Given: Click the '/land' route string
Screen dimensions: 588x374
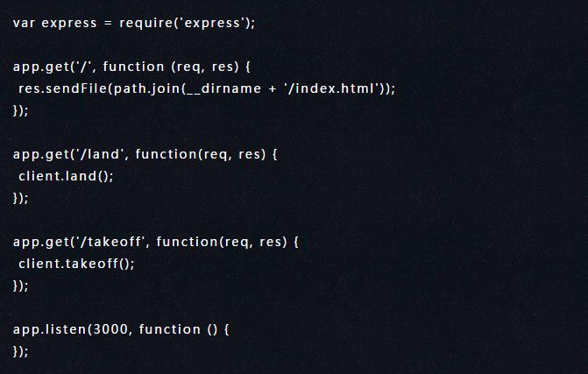Looking at the screenshot, I should pos(100,154).
